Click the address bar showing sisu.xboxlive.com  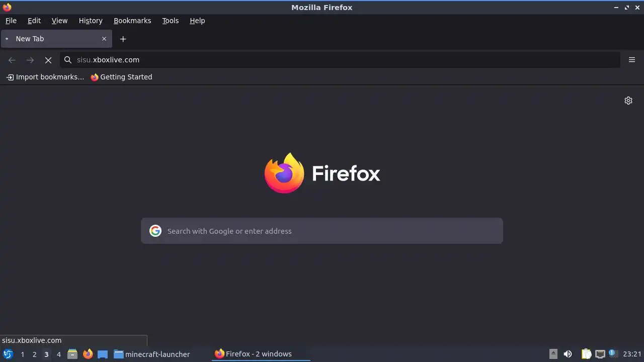click(x=340, y=60)
